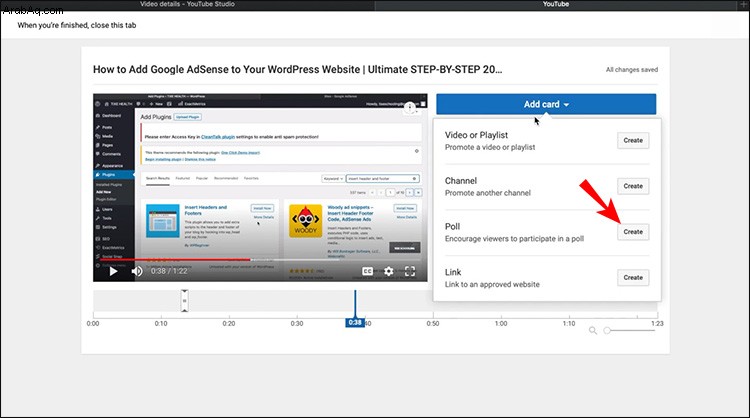
Task: Toggle closed captions CC button
Action: click(x=367, y=271)
